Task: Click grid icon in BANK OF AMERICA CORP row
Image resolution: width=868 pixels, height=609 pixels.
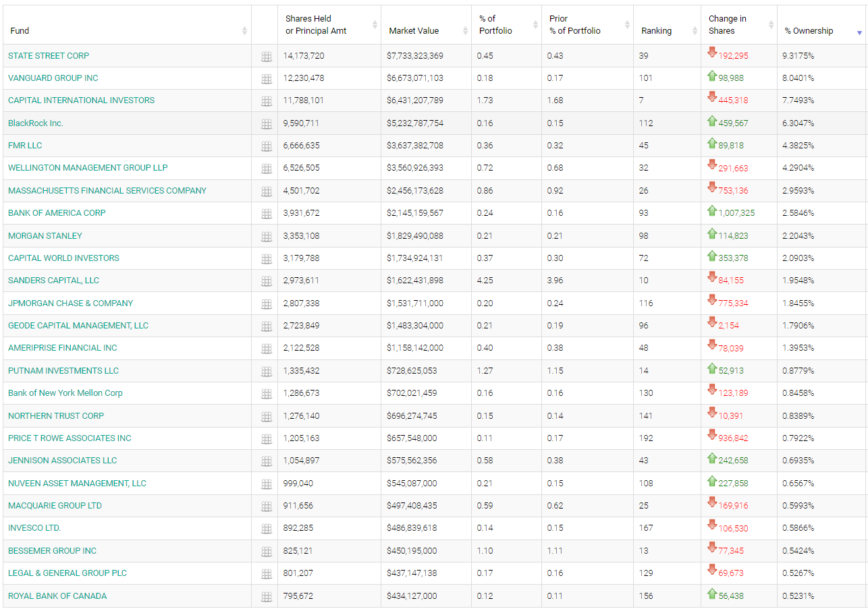Action: pos(266,214)
